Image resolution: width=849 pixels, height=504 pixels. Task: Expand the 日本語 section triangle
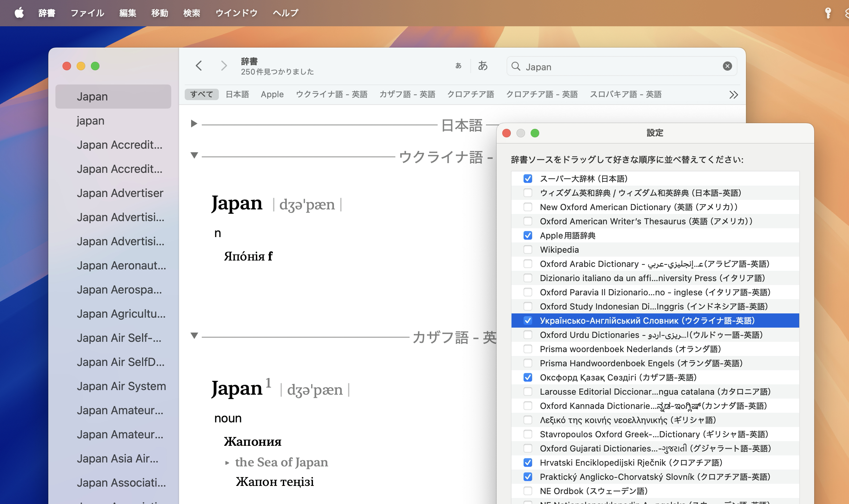[x=194, y=124]
